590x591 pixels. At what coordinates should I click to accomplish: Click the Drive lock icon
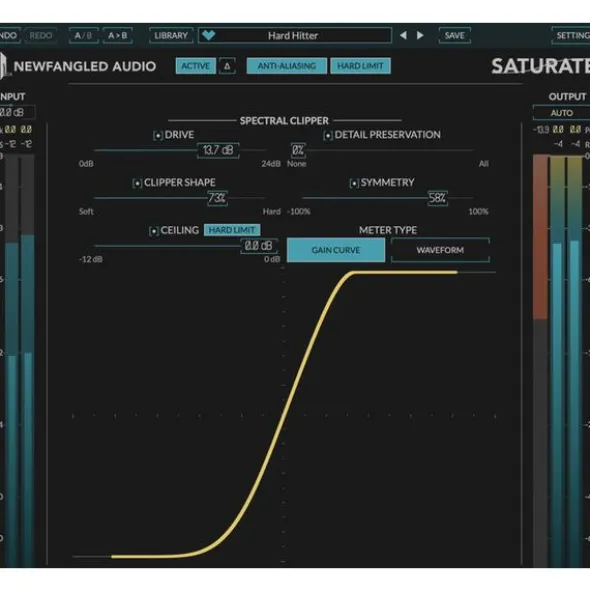coord(158,135)
